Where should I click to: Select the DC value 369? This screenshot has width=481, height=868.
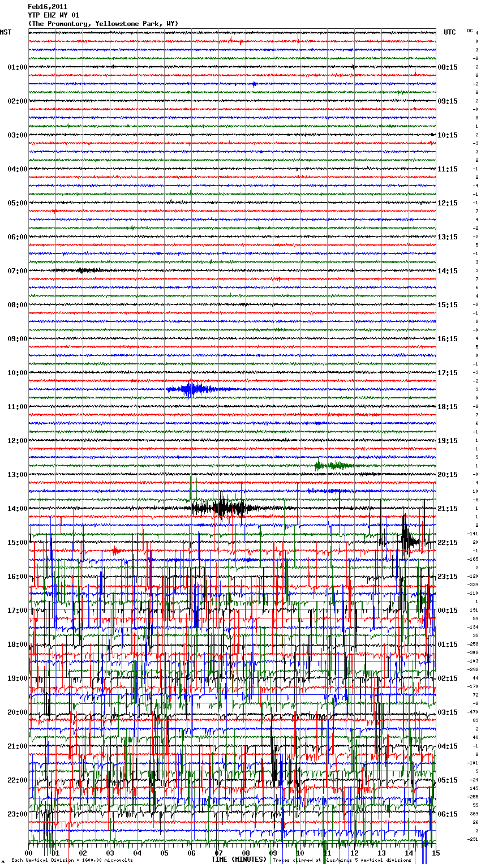474,814
